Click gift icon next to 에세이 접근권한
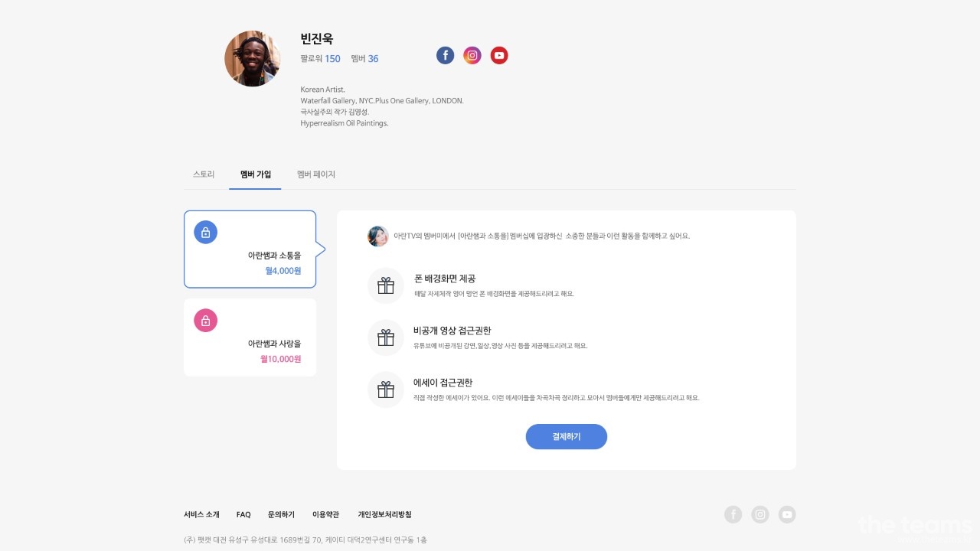 pyautogui.click(x=386, y=390)
